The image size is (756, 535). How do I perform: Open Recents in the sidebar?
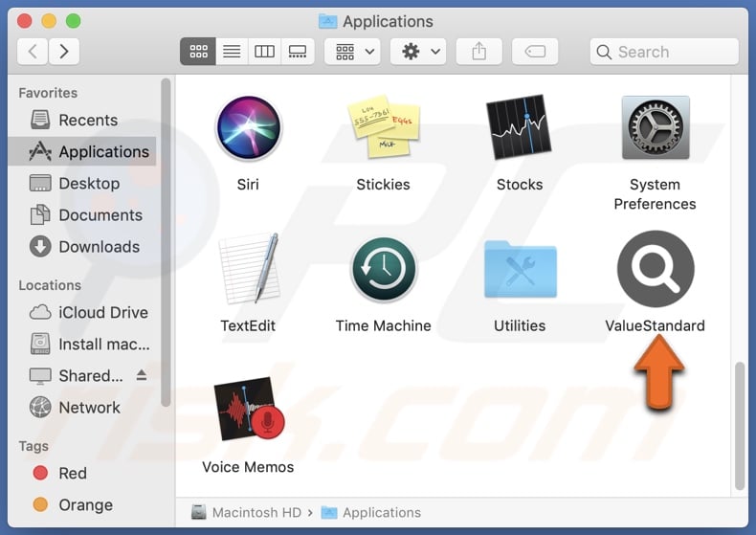pyautogui.click(x=82, y=120)
